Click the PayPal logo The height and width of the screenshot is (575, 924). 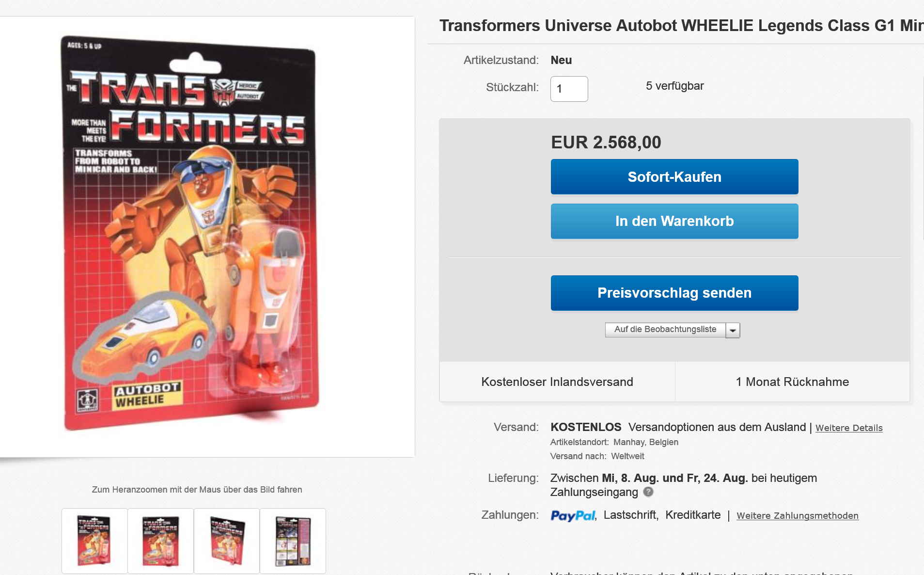click(x=573, y=515)
